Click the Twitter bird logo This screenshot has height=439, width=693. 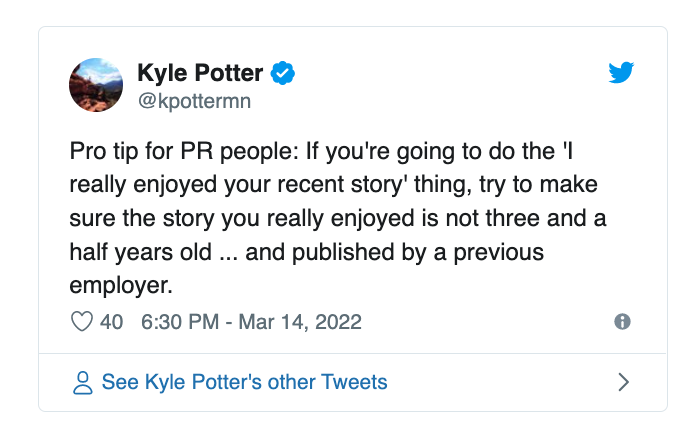(x=622, y=72)
